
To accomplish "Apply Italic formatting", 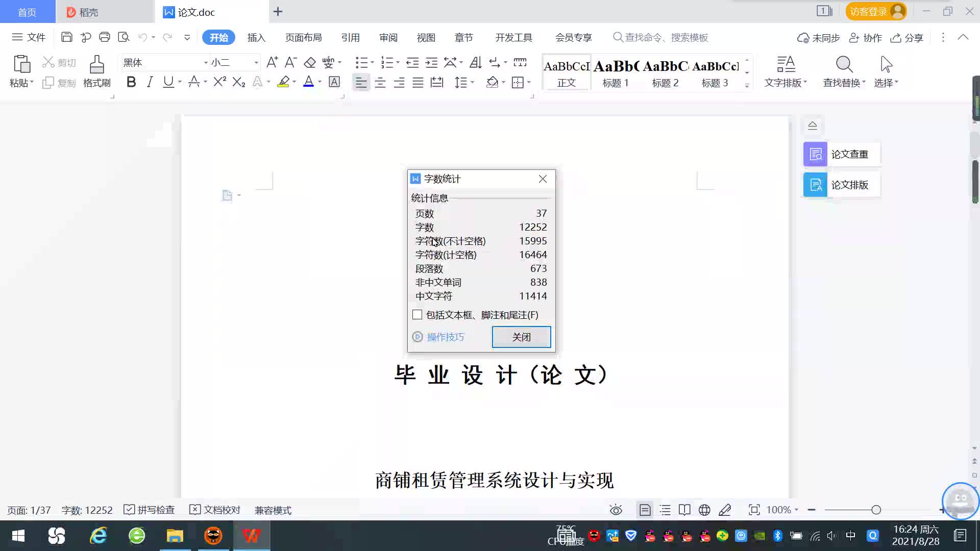I will point(150,82).
